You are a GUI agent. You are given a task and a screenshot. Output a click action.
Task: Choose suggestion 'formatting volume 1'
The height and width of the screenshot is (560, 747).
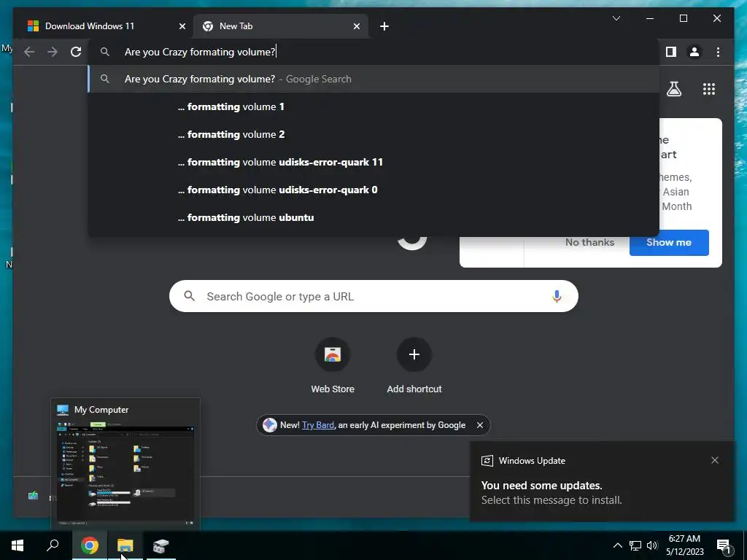point(373,106)
